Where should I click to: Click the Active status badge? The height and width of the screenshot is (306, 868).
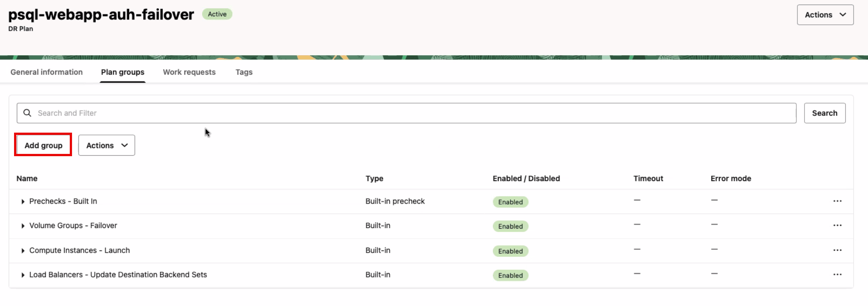click(217, 14)
